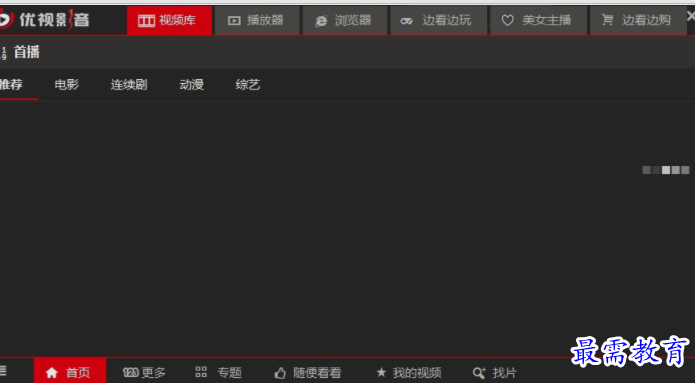Switch to the 边看边购 tab
This screenshot has height=383, width=695.
638,20
